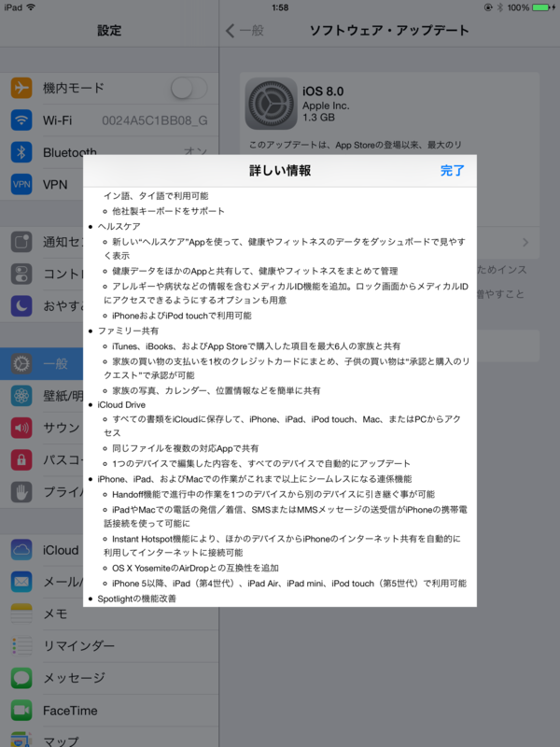
Task: Open the iCloud cloud icon
Action: pos(21,550)
